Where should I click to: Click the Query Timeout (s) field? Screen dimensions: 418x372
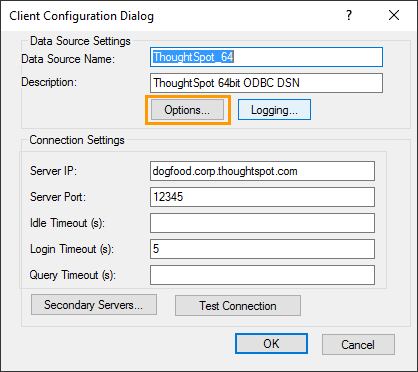point(262,275)
